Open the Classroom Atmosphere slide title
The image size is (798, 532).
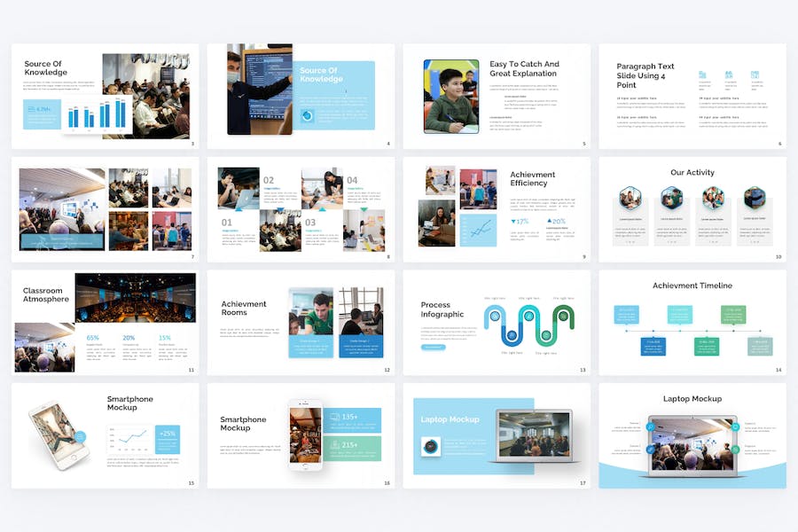[x=46, y=294]
